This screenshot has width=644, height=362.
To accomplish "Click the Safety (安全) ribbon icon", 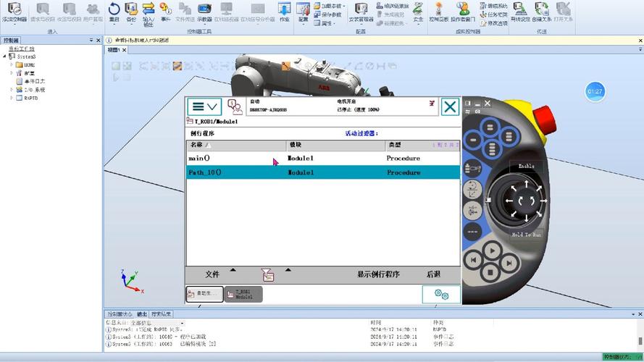I will 418,12.
